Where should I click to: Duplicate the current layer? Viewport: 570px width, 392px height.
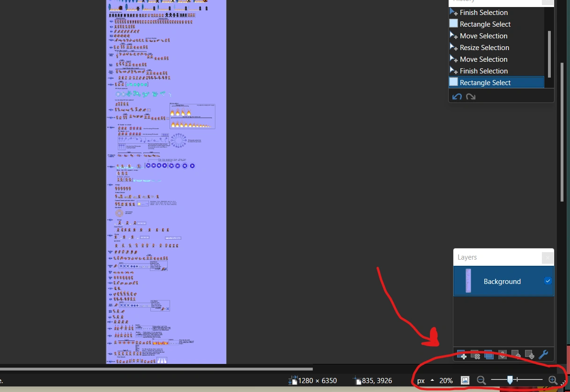point(489,355)
